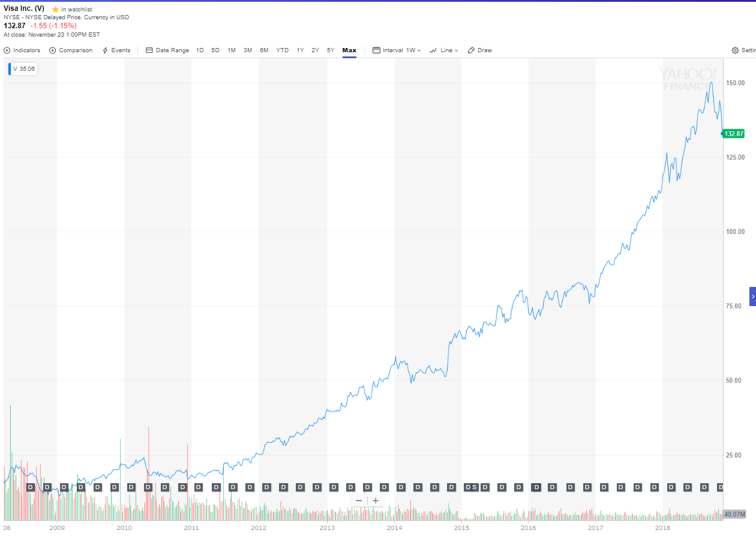Select the 1M range
This screenshot has height=536, width=756.
point(232,50)
